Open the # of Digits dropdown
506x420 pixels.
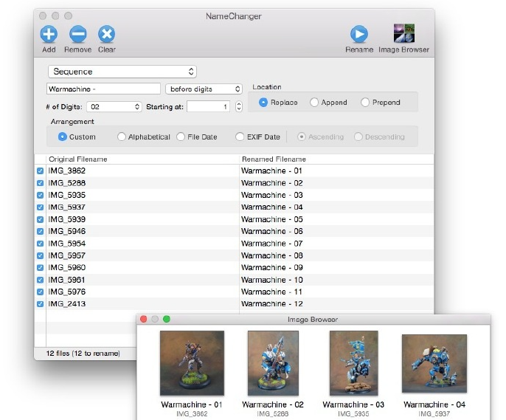[114, 106]
